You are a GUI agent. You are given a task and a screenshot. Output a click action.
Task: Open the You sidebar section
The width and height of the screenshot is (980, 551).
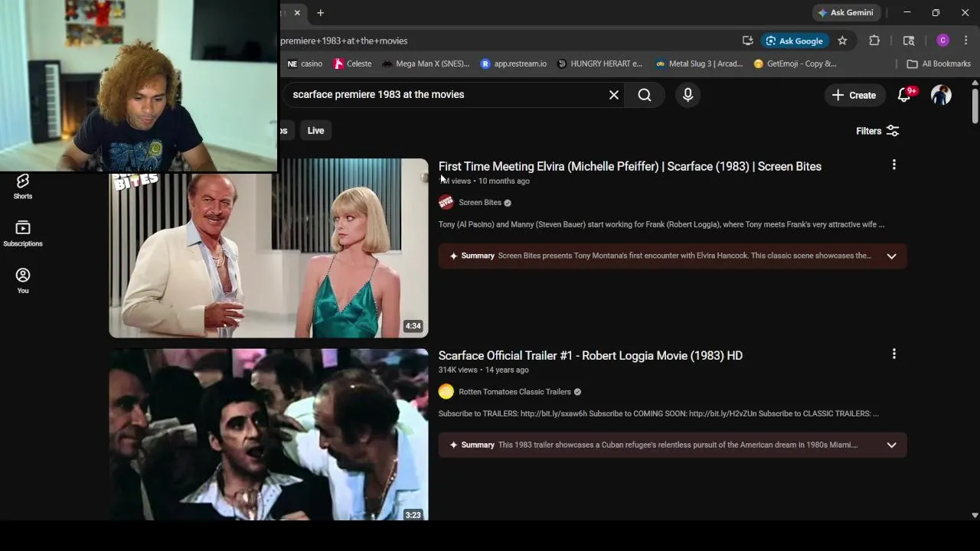(22, 281)
